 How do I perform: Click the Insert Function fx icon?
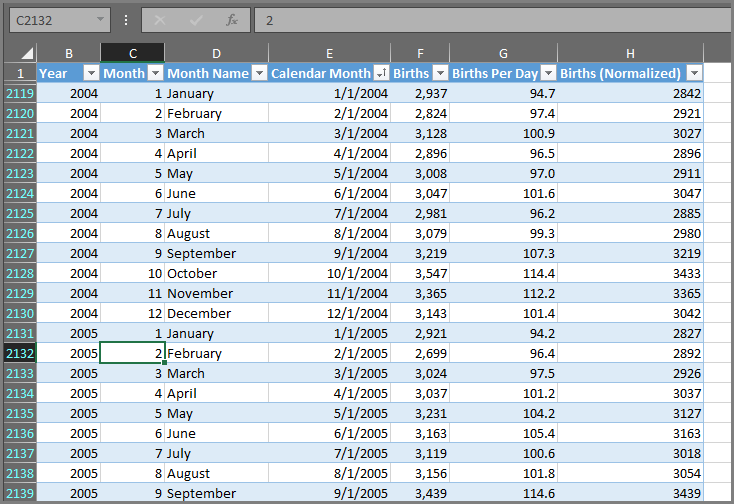point(231,20)
